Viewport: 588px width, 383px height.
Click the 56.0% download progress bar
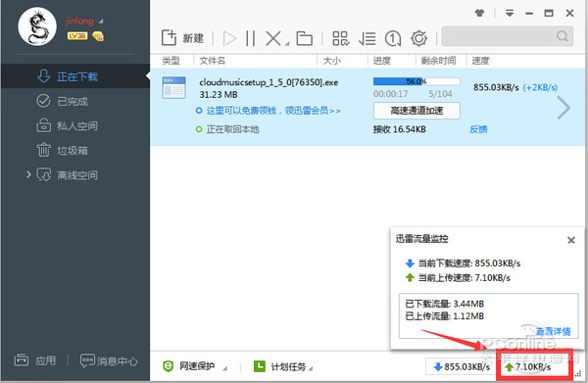pyautogui.click(x=416, y=81)
